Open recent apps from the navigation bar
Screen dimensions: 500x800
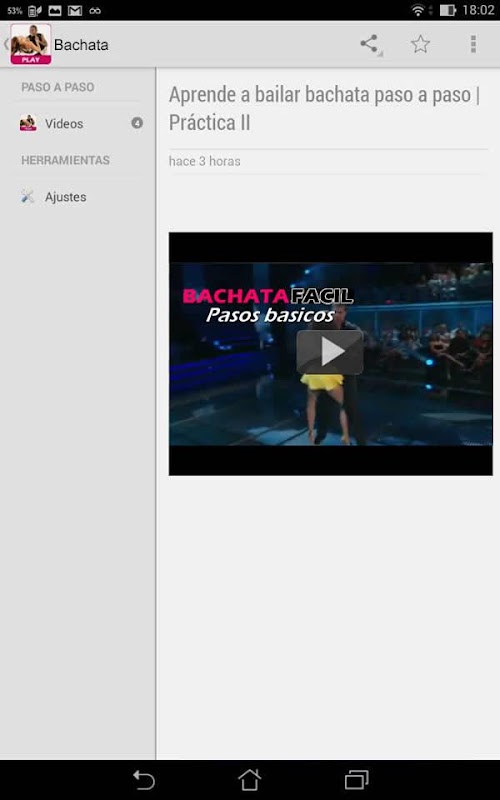[356, 780]
